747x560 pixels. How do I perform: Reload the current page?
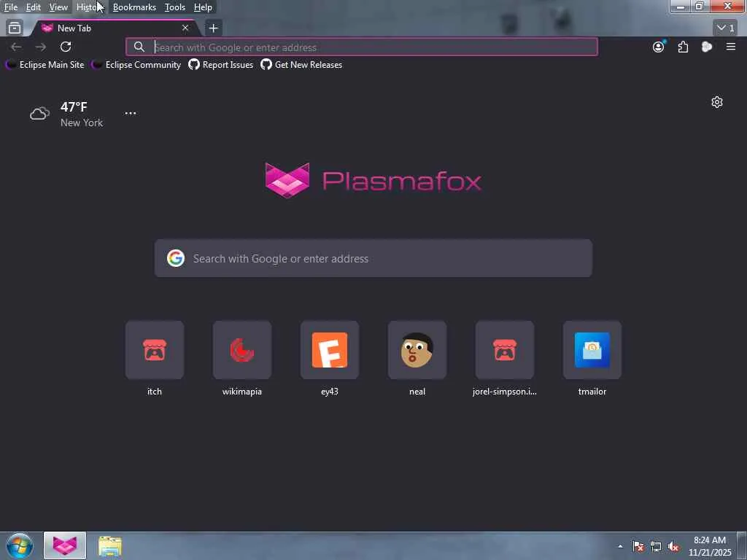tap(66, 47)
